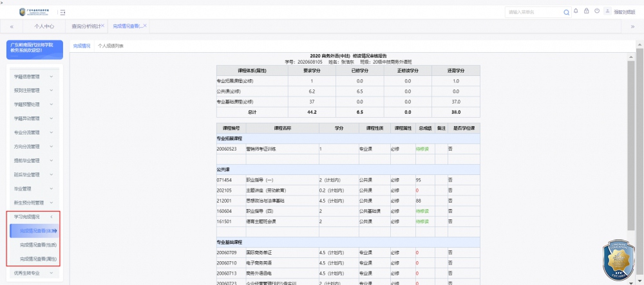Viewport: 644px width, 285px height.
Task: Click the 总计 row label
Action: click(252, 112)
